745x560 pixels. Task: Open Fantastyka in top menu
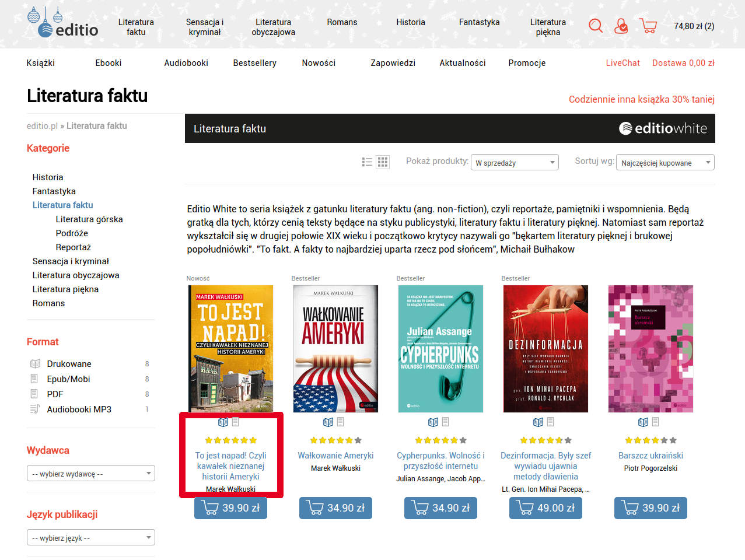coord(480,22)
